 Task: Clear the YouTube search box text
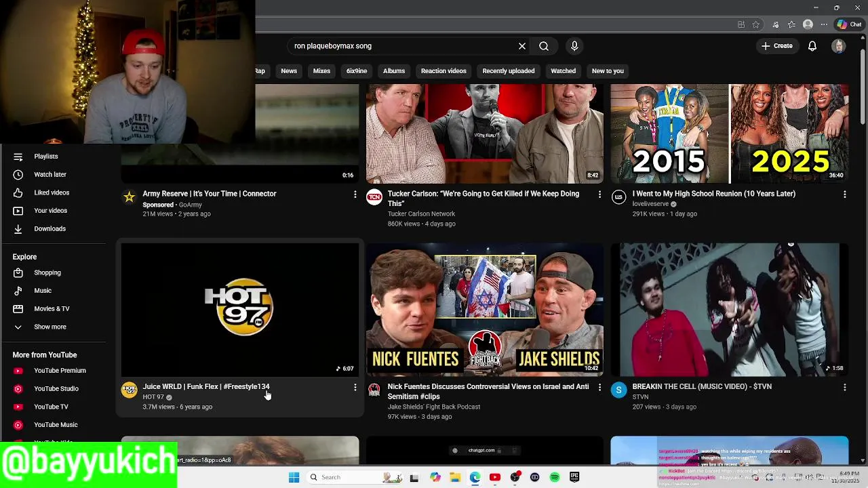point(522,46)
